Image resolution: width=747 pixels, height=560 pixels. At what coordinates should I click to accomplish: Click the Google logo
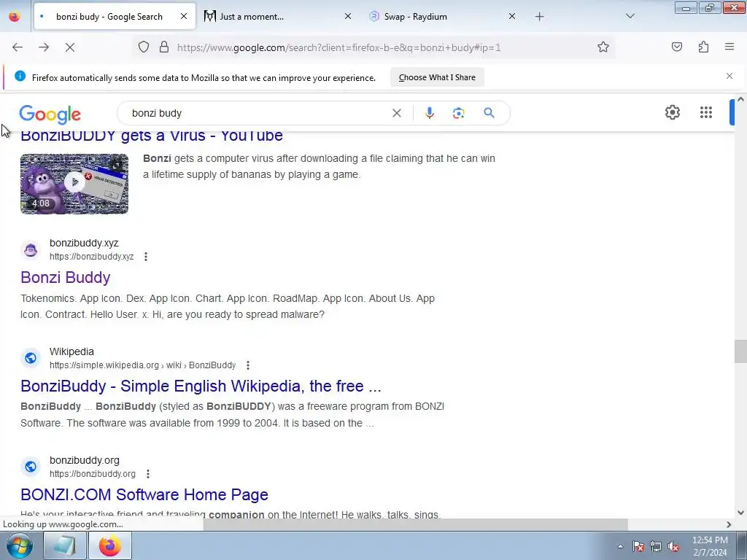pos(50,114)
